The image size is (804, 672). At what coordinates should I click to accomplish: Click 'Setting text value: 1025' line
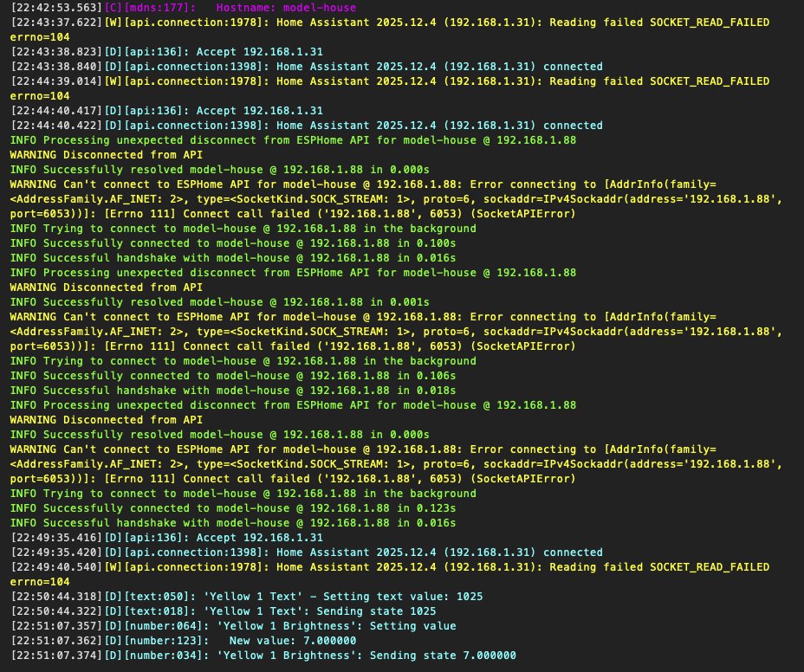tap(247, 597)
